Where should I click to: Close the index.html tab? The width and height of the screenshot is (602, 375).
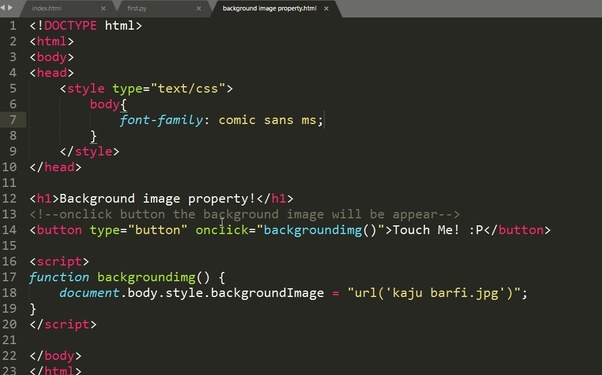coord(103,8)
